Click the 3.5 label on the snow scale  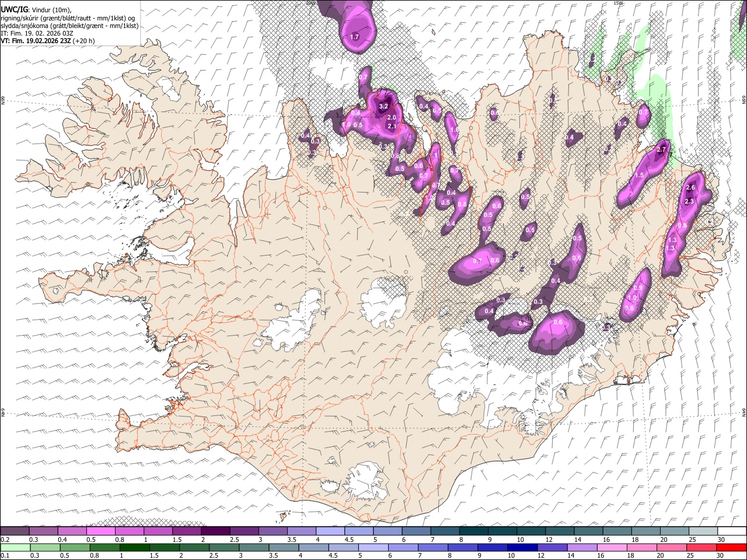[x=292, y=540]
